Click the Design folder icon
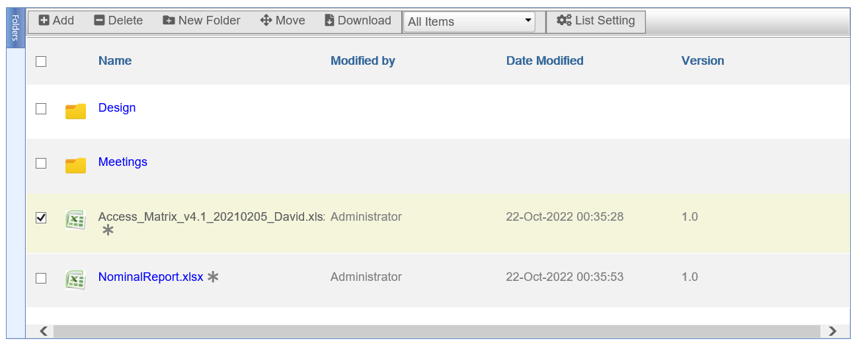 [76, 111]
